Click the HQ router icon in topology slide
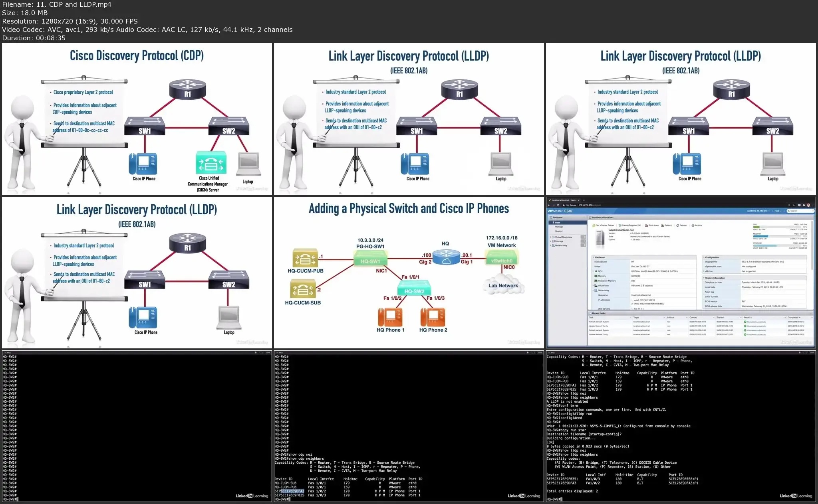The image size is (818, 504). (446, 257)
